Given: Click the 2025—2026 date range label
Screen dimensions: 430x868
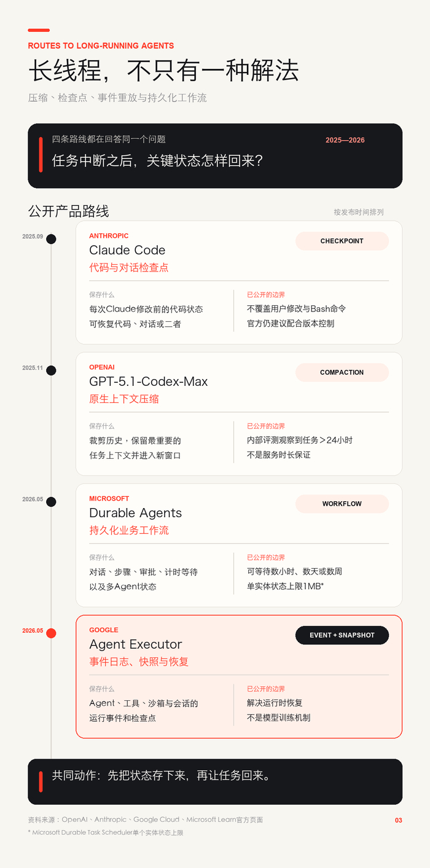Looking at the screenshot, I should pyautogui.click(x=345, y=140).
